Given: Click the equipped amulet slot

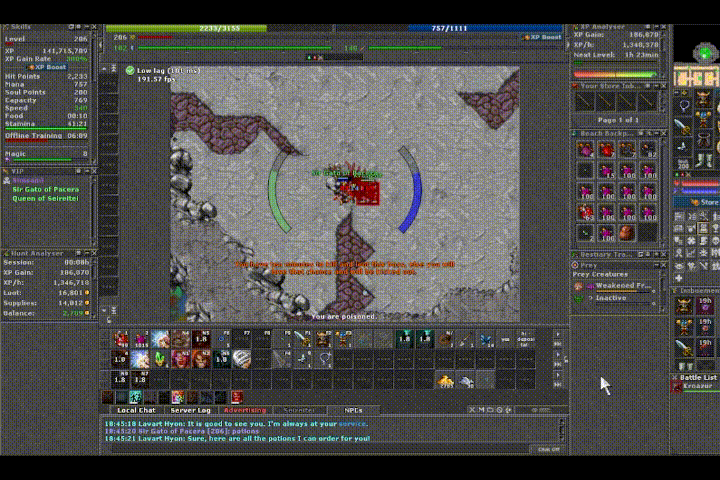Looking at the screenshot, I should tap(684, 106).
